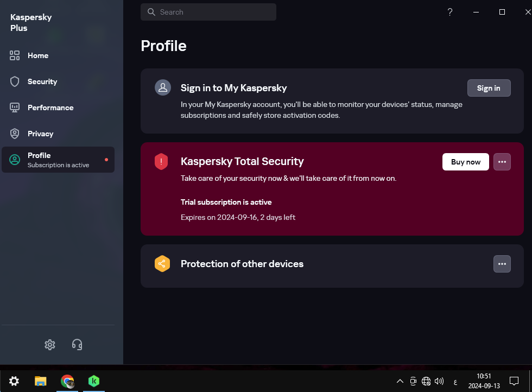Open more options for Protection of other devices
Viewport: 532px width, 392px height.
pos(502,264)
